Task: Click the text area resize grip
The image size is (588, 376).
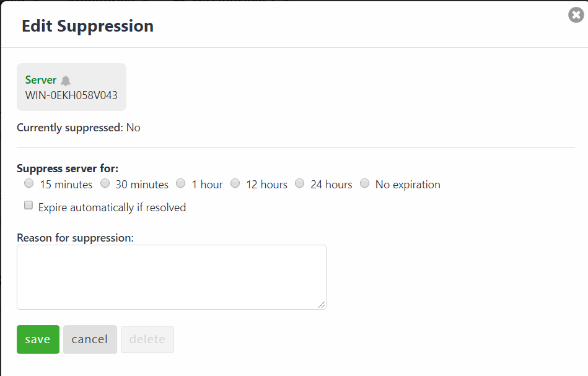Action: point(322,305)
